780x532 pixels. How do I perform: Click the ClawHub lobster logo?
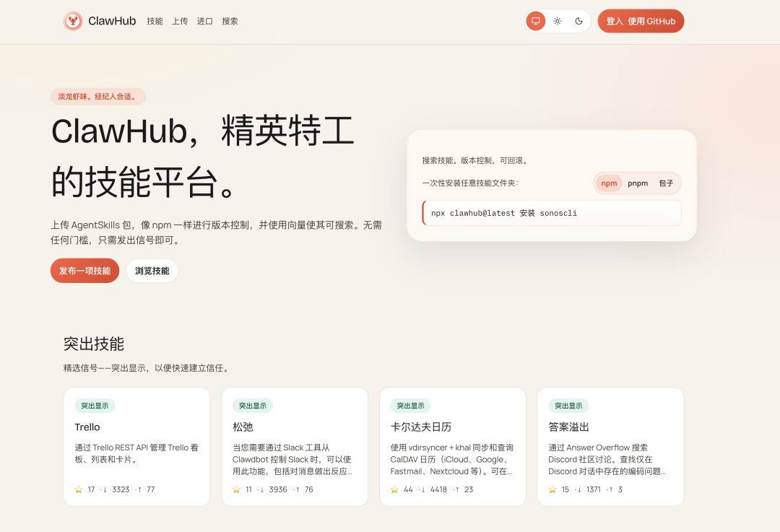(x=73, y=21)
